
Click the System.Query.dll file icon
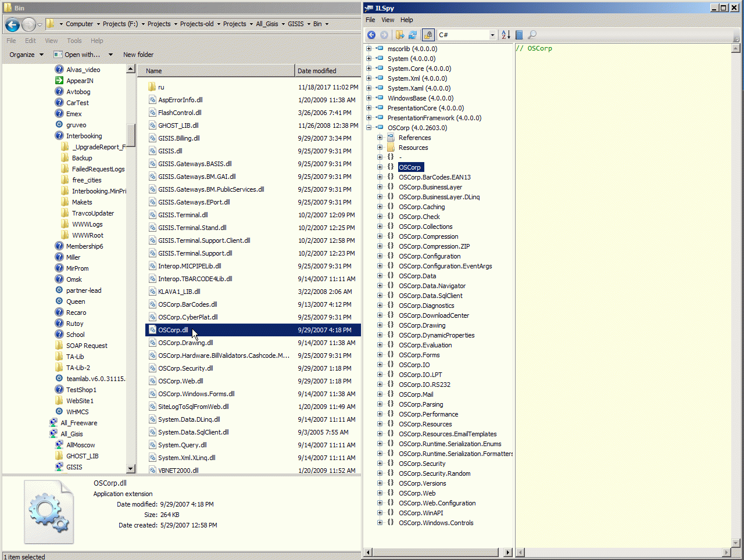click(x=152, y=445)
